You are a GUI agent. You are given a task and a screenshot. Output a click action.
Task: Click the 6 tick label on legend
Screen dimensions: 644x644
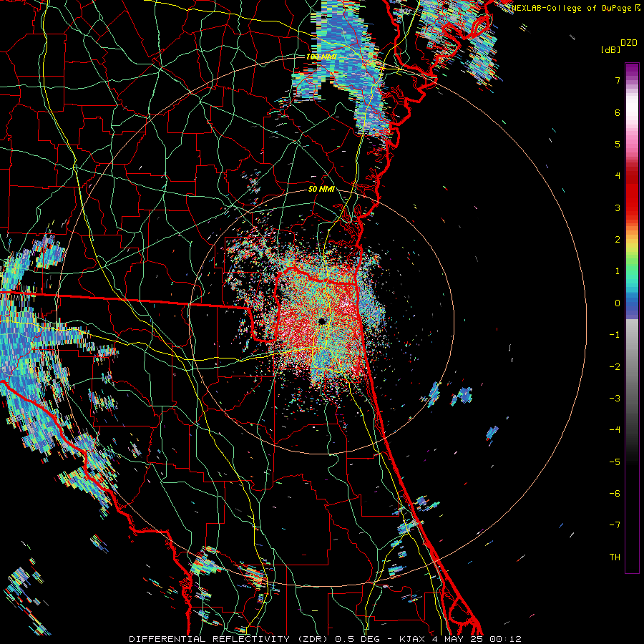(618, 112)
